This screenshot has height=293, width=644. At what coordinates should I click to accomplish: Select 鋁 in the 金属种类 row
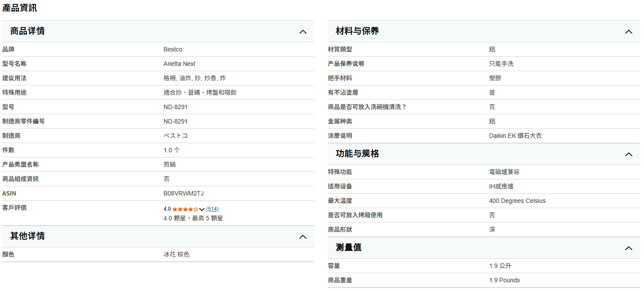[492, 121]
